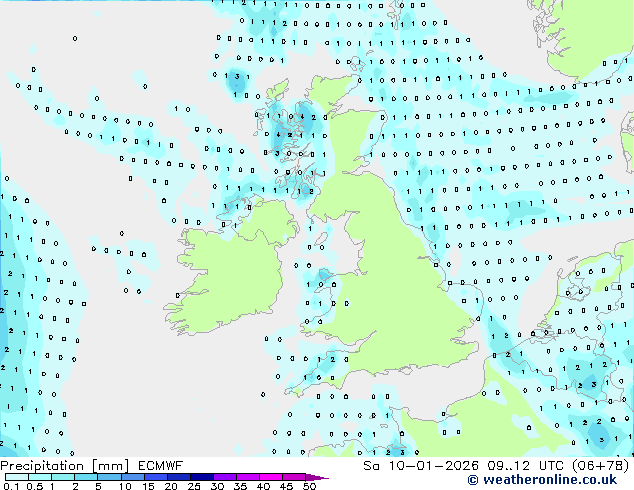Click legend value '20'
Image resolution: width=634 pixels, height=490 pixels.
(171, 486)
